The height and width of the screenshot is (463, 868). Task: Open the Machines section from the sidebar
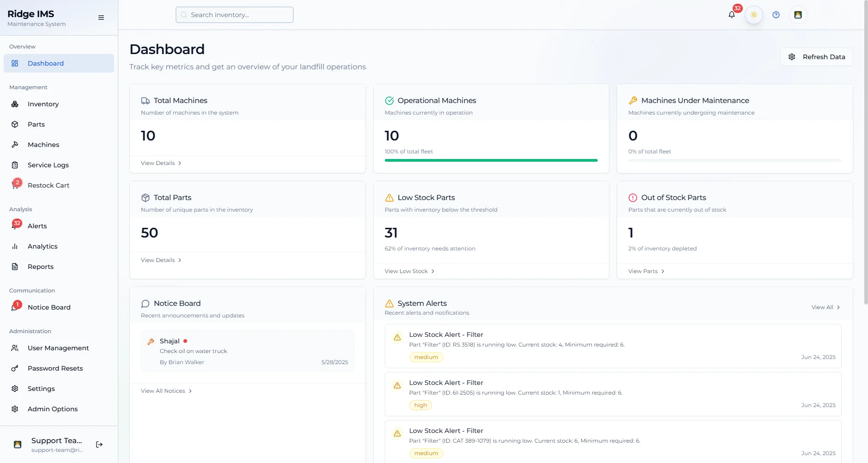click(x=43, y=145)
